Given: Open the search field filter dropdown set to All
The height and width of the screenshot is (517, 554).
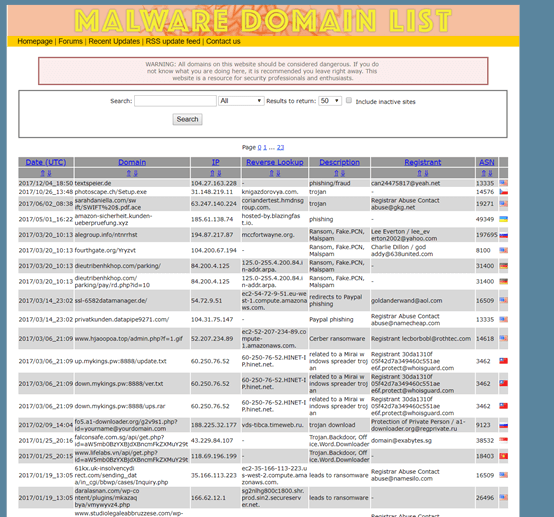Looking at the screenshot, I should pyautogui.click(x=241, y=101).
